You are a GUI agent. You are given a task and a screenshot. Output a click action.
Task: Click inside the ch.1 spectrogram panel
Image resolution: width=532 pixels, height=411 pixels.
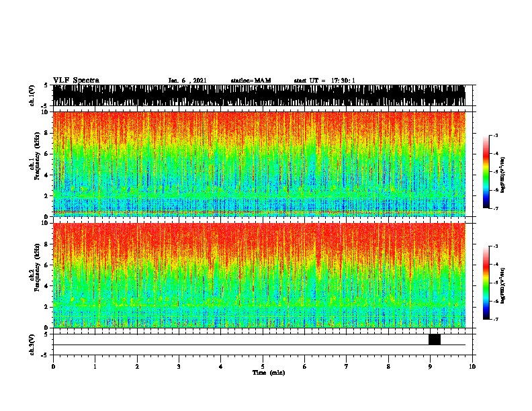tap(259, 164)
